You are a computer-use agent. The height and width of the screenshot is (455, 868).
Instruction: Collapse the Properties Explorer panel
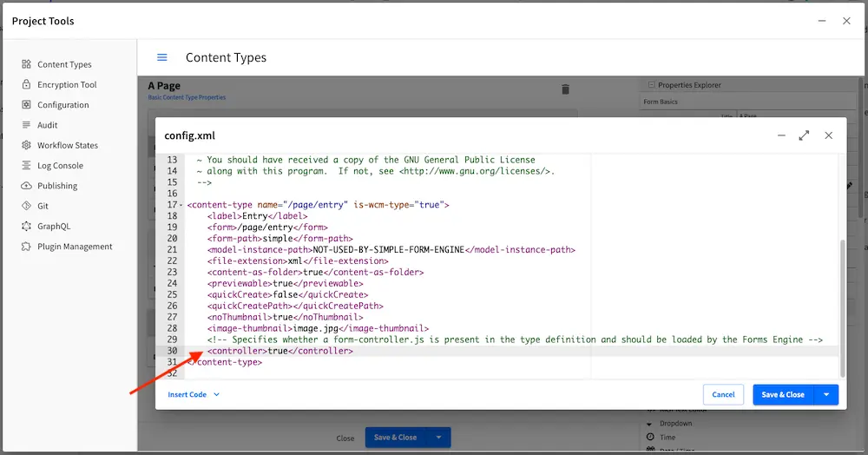click(652, 85)
